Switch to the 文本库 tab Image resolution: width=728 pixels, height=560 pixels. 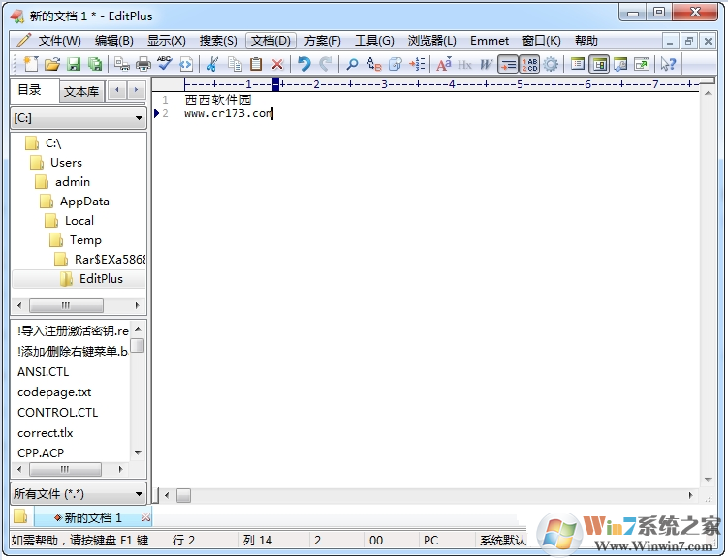(x=81, y=92)
